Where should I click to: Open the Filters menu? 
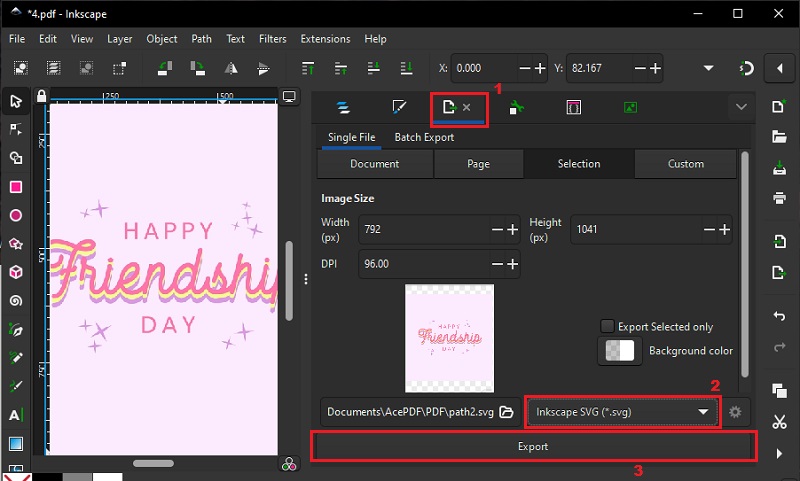[x=272, y=39]
